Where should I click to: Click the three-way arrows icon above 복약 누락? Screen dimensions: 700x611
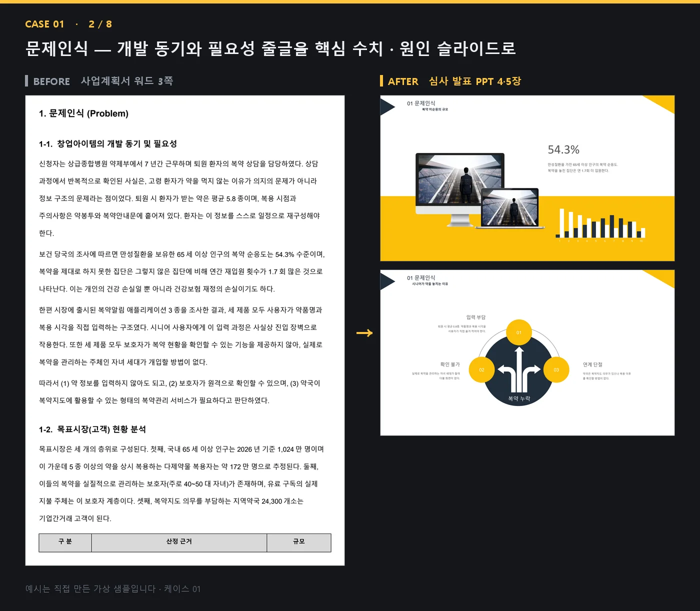(519, 370)
